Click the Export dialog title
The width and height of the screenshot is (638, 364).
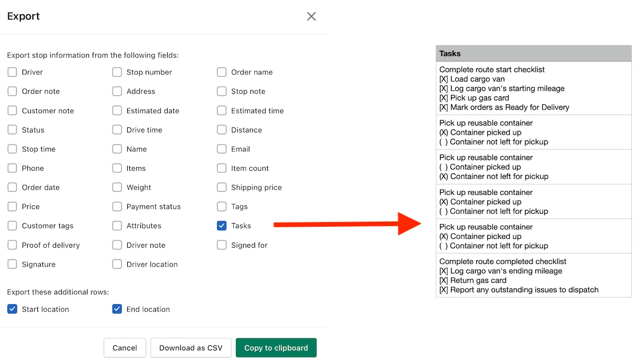(x=24, y=16)
